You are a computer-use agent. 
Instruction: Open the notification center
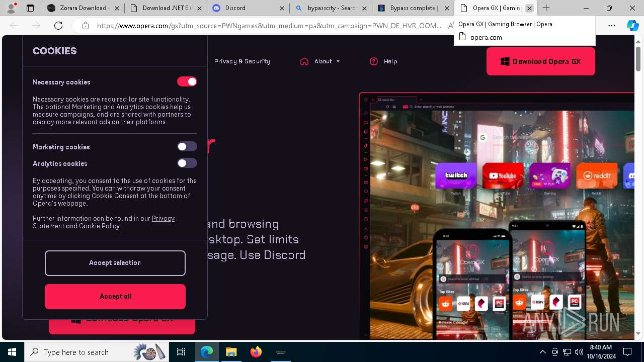628,352
